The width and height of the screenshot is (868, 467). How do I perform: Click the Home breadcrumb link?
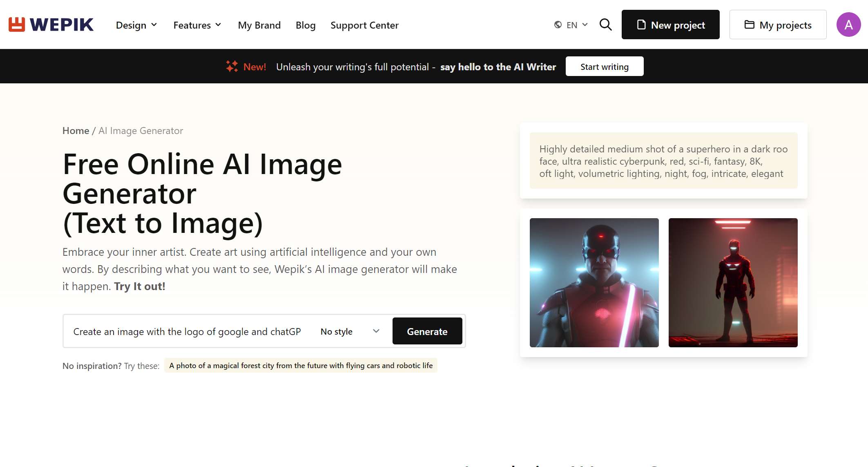pyautogui.click(x=76, y=131)
